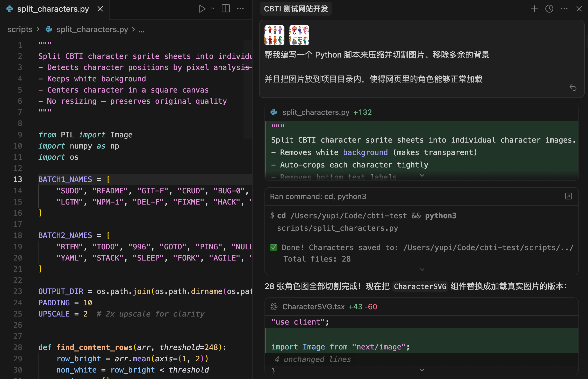Click the scripts breadcrumb folder
Image resolution: width=588 pixels, height=379 pixels.
[x=20, y=30]
